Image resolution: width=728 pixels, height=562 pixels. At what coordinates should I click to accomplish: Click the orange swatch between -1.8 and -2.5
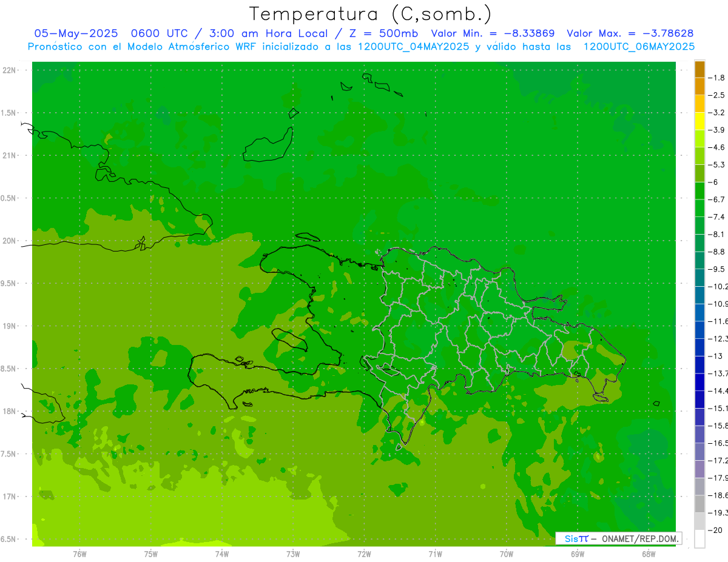[x=699, y=86]
